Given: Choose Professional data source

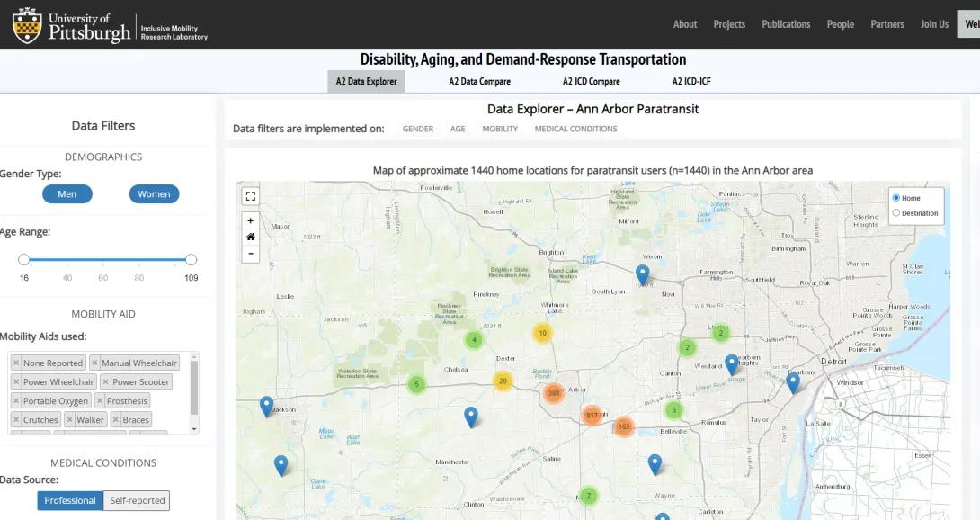Looking at the screenshot, I should (x=70, y=500).
